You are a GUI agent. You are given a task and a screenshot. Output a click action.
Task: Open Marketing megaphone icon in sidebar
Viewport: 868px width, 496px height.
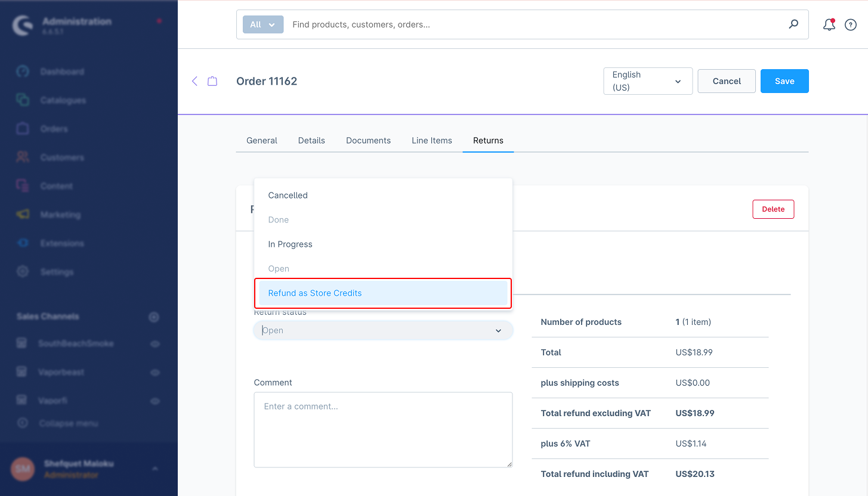tap(23, 215)
